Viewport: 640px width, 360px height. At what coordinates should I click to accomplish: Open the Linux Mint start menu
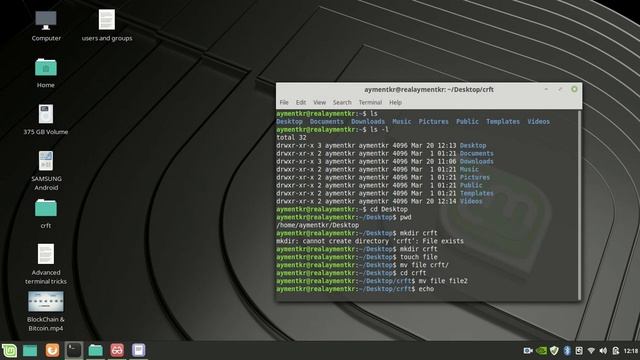(9, 351)
